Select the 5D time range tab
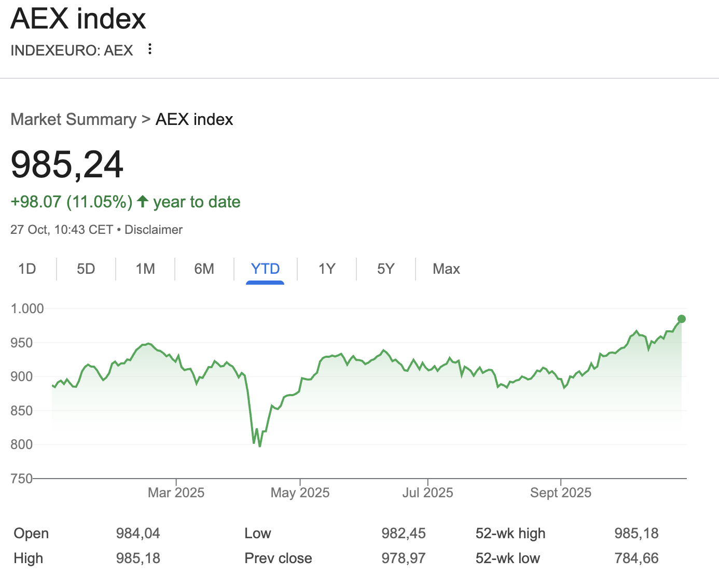 pos(86,269)
